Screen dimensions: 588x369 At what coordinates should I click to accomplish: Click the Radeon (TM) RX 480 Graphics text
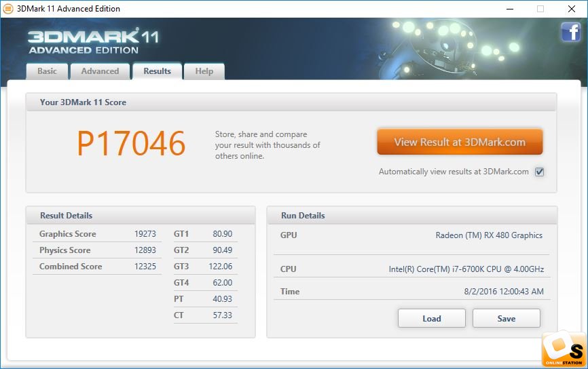click(x=489, y=235)
